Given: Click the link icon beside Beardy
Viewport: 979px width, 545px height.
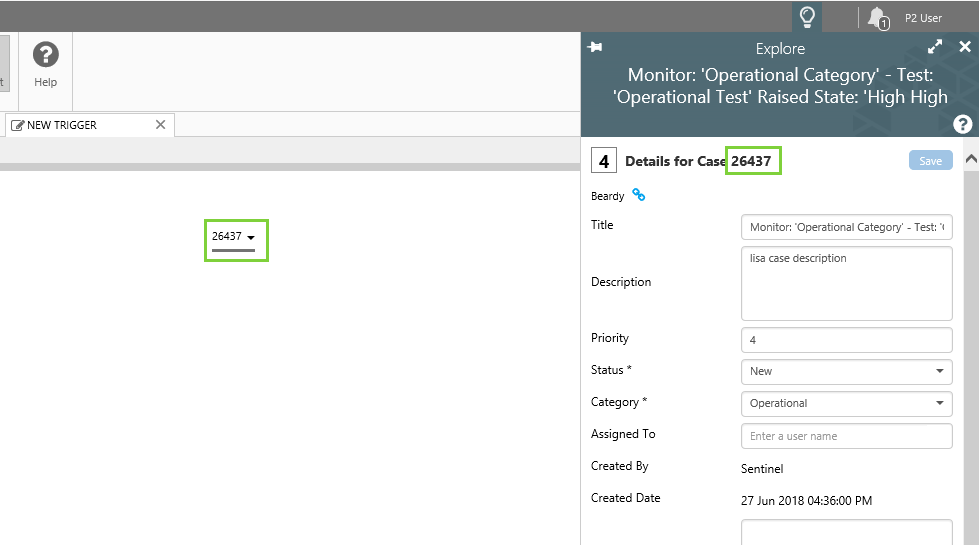Looking at the screenshot, I should [639, 195].
